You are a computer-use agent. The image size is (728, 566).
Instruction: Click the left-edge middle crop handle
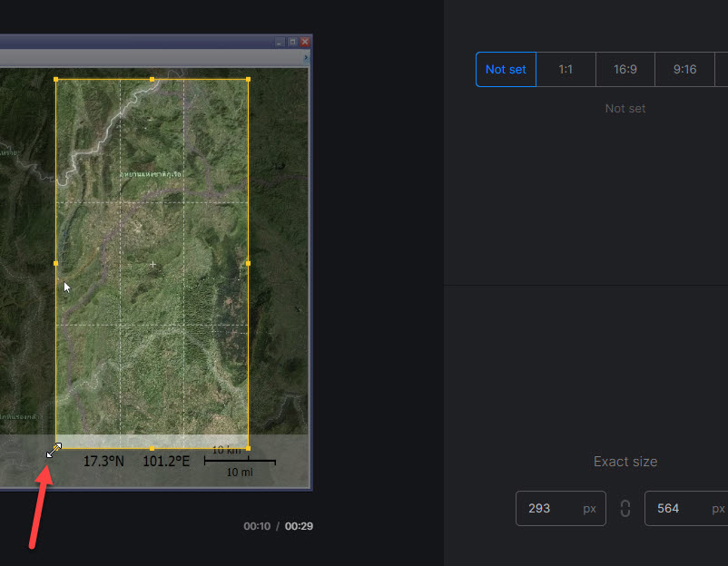point(57,263)
